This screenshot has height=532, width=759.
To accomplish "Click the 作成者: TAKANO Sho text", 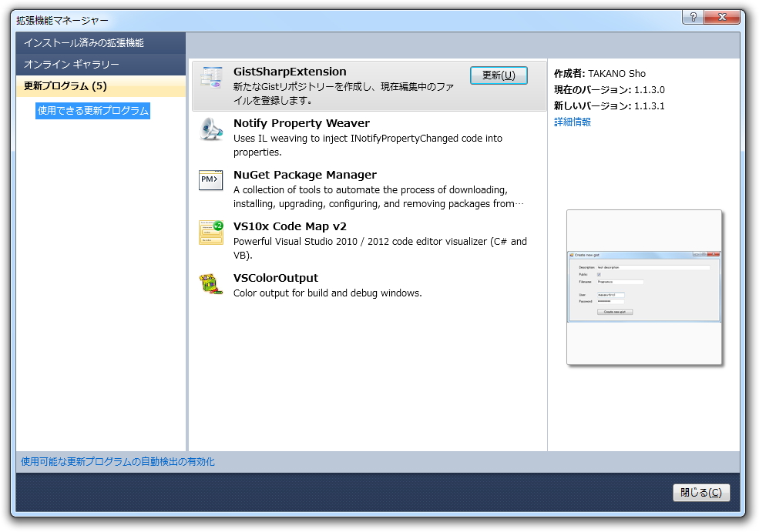I will pos(599,73).
